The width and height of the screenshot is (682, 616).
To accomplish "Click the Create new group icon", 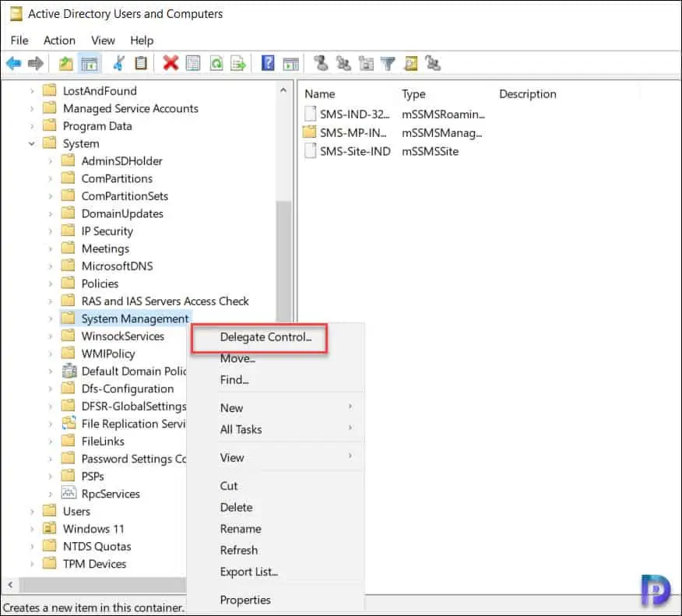I will tap(343, 64).
